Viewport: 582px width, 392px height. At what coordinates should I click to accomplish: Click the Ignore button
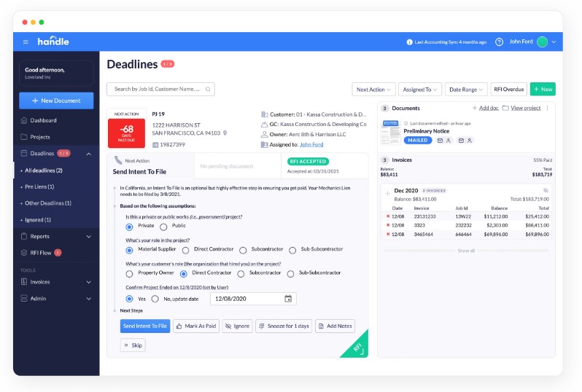click(x=238, y=326)
